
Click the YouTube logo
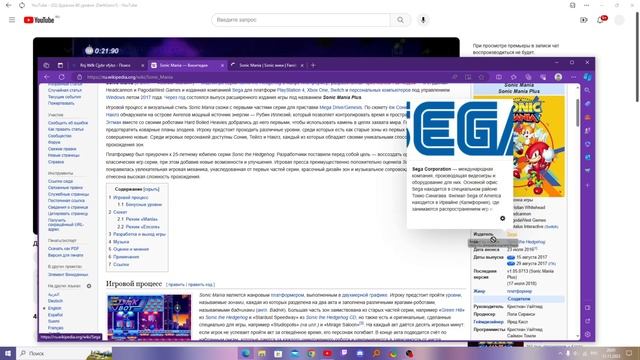tap(39, 20)
